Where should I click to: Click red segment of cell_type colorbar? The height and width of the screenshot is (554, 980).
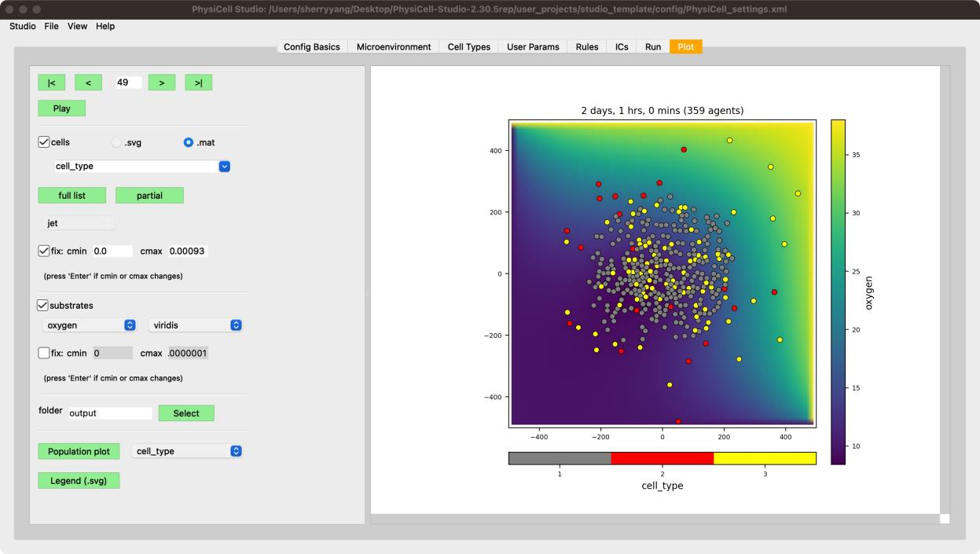click(x=662, y=458)
